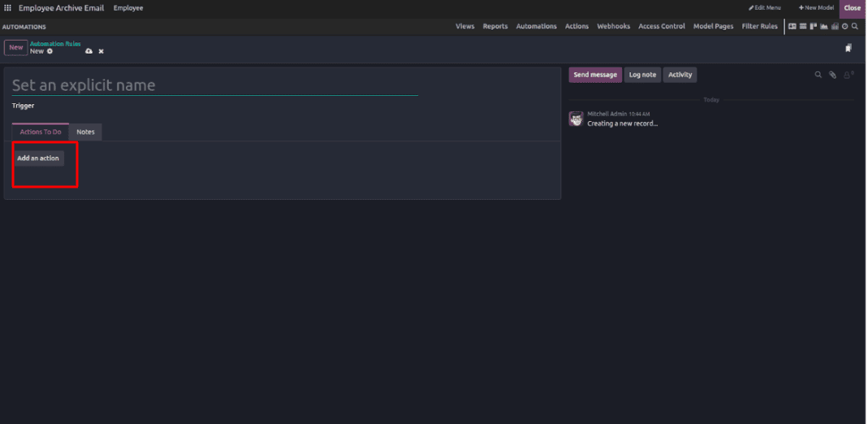Discard changes with the X icon
868x424 pixels.
pos(101,51)
